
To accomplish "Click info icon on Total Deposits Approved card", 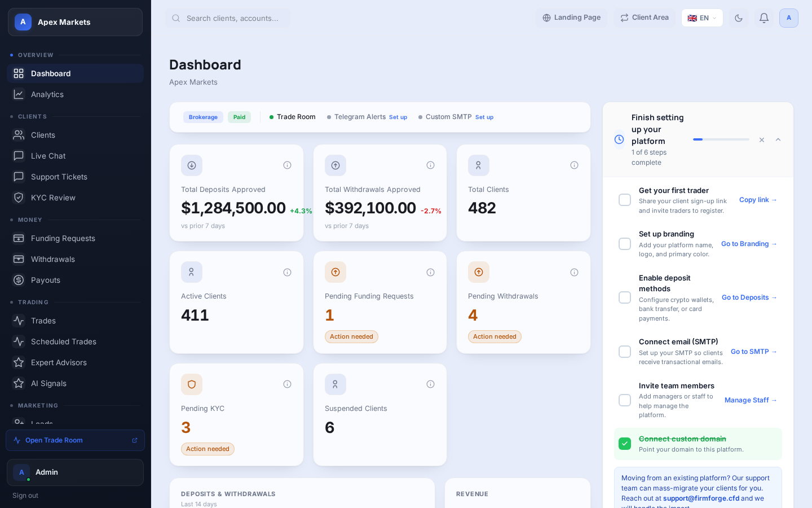I will click(287, 165).
